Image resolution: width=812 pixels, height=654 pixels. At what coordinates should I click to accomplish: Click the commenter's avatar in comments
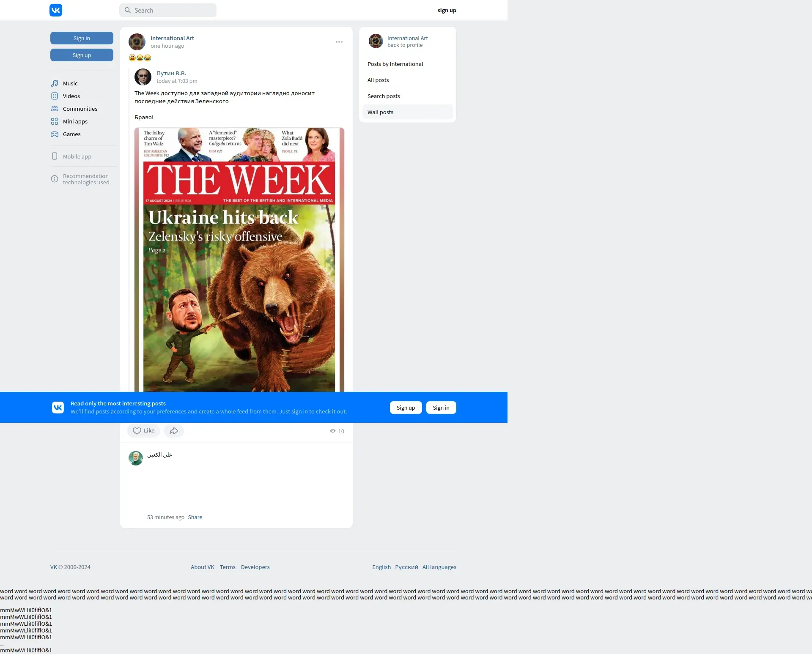tap(136, 458)
